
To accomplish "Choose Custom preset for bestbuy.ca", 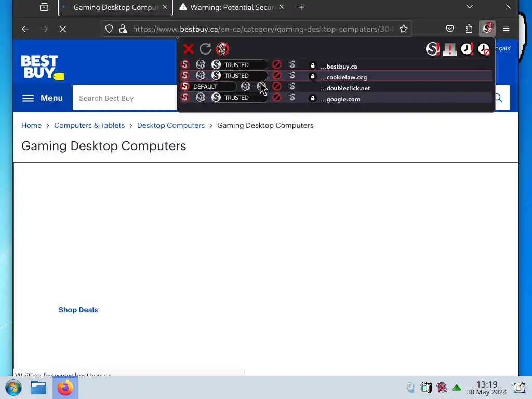I will 292,64.
